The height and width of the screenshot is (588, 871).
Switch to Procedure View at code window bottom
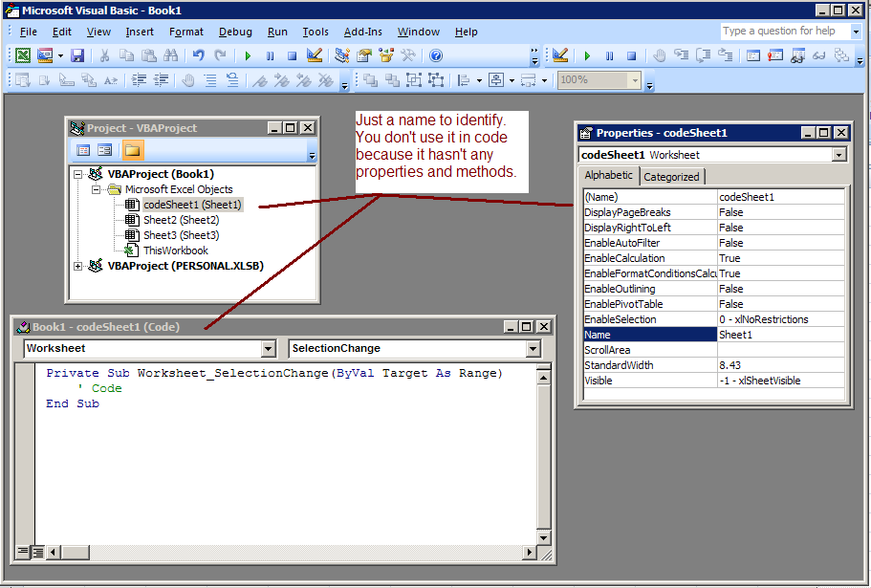23,552
